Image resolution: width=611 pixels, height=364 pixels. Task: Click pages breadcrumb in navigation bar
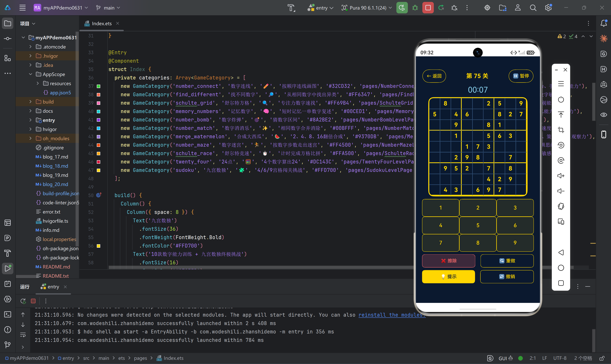point(140,358)
